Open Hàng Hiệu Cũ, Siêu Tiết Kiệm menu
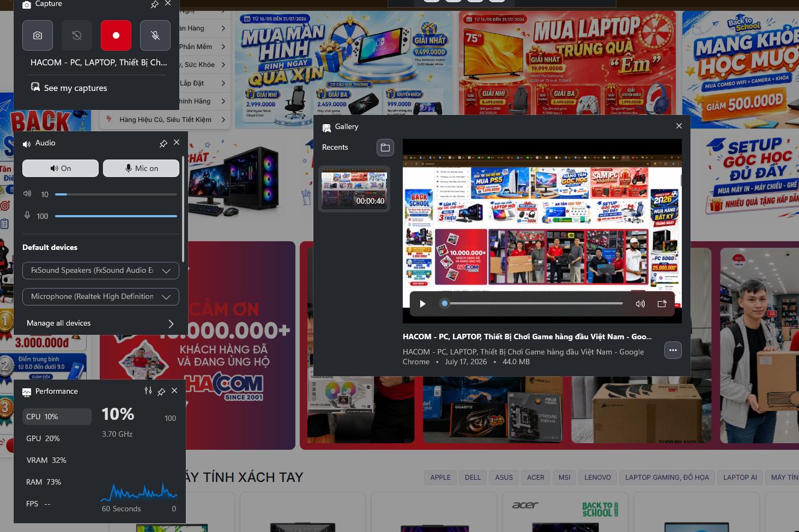799x532 pixels. (x=166, y=120)
